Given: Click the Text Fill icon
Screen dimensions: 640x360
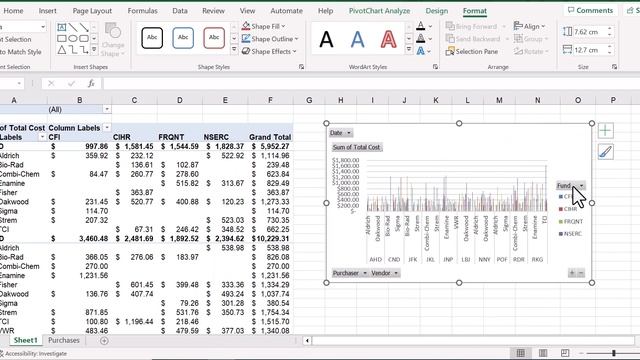Looking at the screenshot, I should coord(420,26).
